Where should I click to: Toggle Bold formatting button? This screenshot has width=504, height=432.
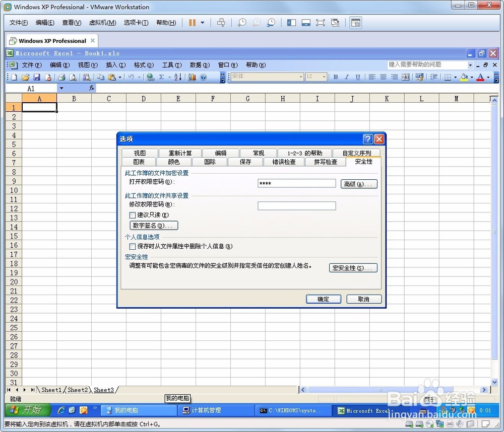point(336,77)
